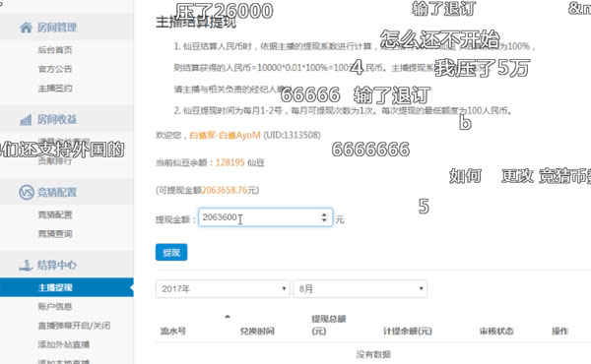591x364 pixels.
Task: Open 贡献排行 sidebar item
Action: (55, 161)
